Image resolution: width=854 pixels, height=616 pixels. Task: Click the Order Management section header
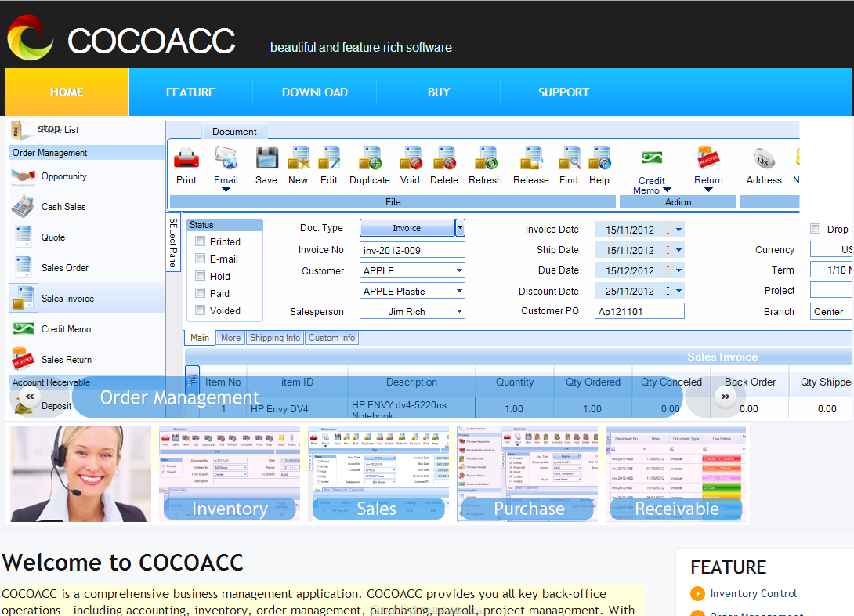pyautogui.click(x=87, y=153)
